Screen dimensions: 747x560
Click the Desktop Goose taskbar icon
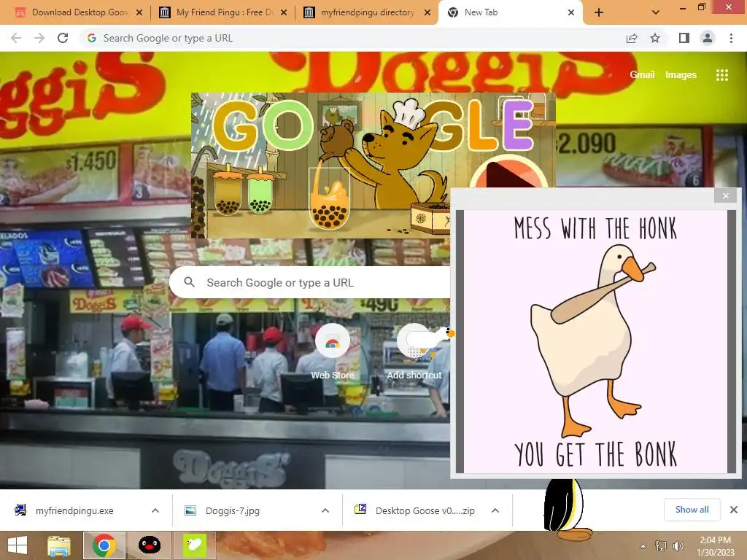click(194, 545)
